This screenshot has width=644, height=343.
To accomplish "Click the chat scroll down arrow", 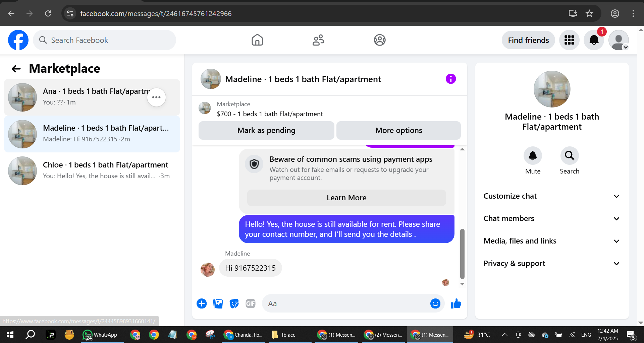I will [x=462, y=284].
